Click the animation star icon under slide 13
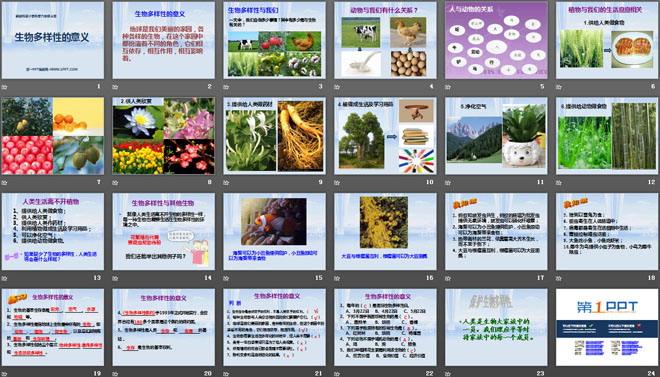 click(5, 278)
